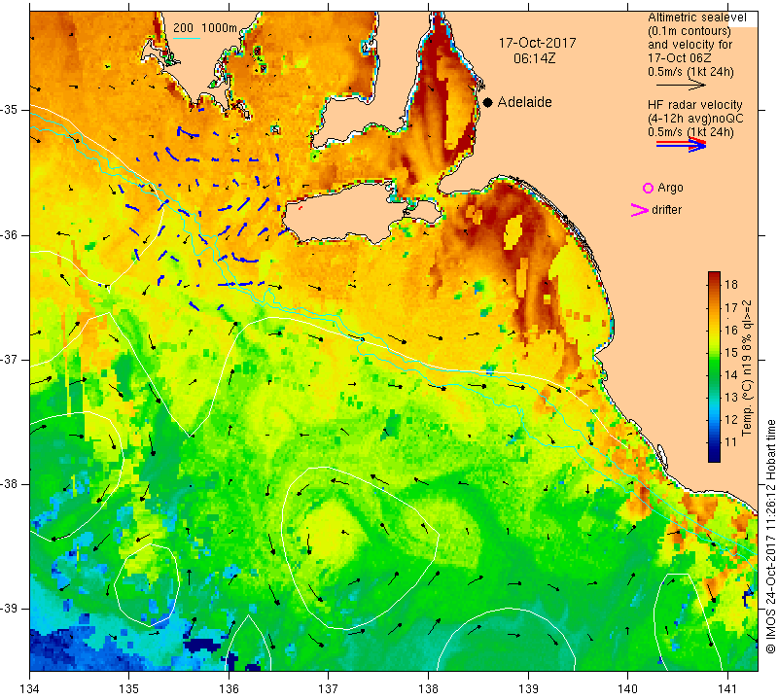The image size is (778, 700).
Task: Click the 0.5m/s (1kt 24h) altimetric scale text
Action: (x=690, y=72)
